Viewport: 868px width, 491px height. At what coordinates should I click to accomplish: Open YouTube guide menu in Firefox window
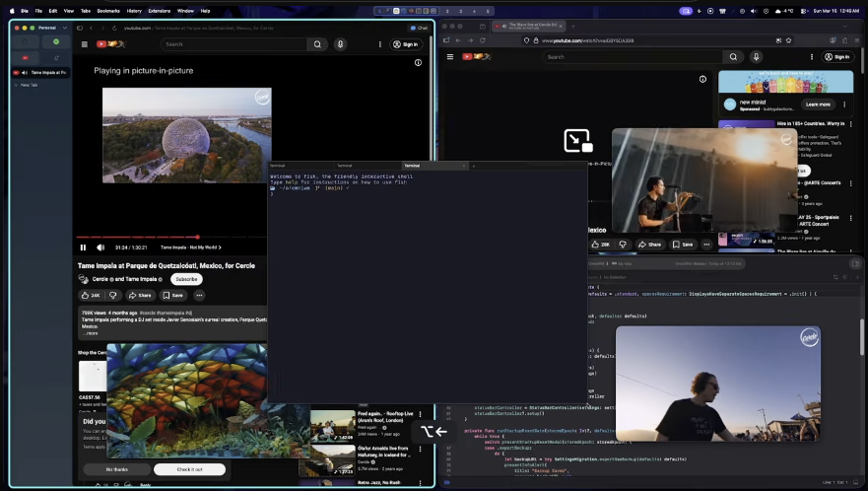[x=449, y=56]
